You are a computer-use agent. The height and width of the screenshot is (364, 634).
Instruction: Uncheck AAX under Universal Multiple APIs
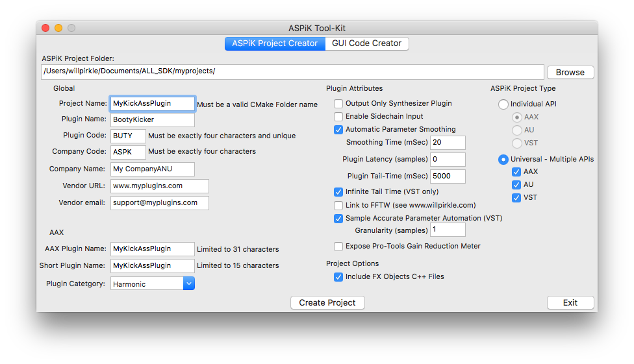coord(516,172)
